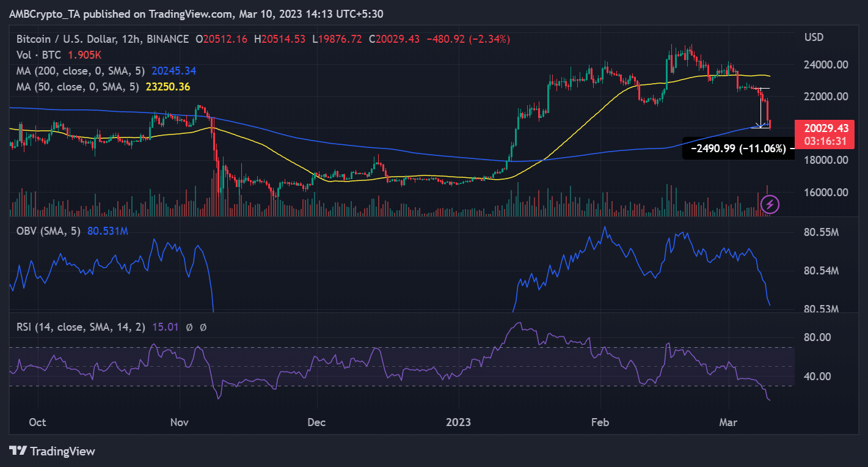Click the red 20029.43 price tag
This screenshot has width=868, height=467.
[x=827, y=128]
